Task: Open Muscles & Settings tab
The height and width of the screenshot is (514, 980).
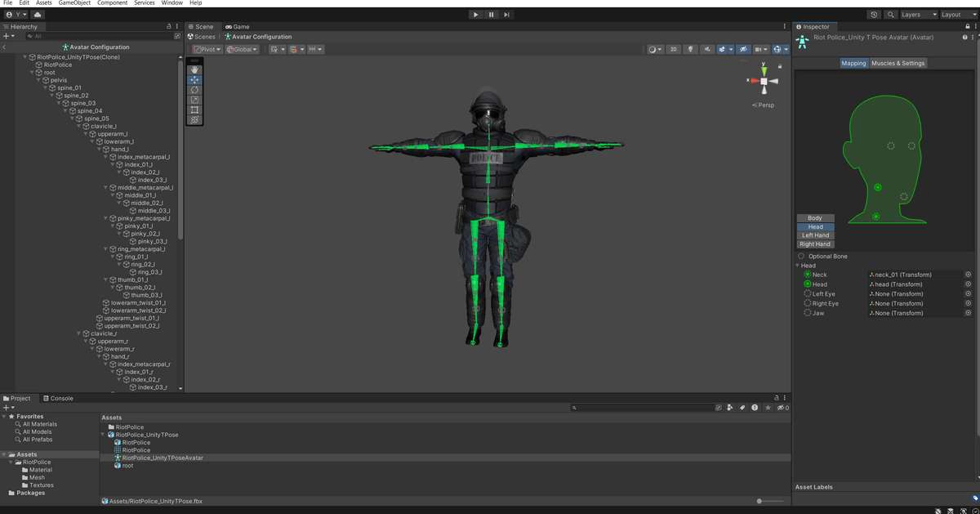Action: point(898,63)
